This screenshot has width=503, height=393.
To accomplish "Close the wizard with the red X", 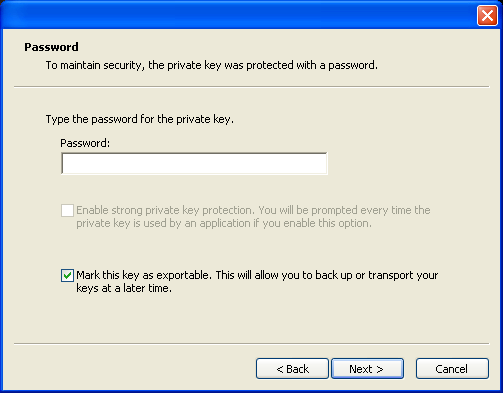I will click(487, 15).
